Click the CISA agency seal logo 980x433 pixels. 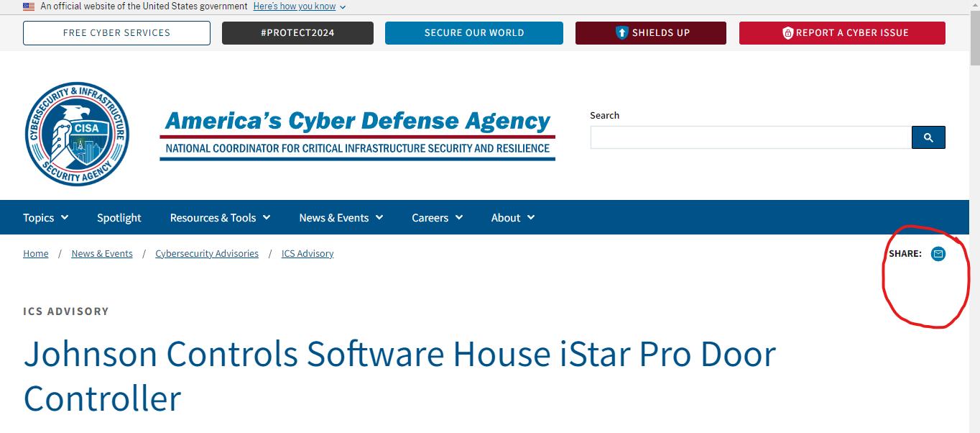coord(77,134)
